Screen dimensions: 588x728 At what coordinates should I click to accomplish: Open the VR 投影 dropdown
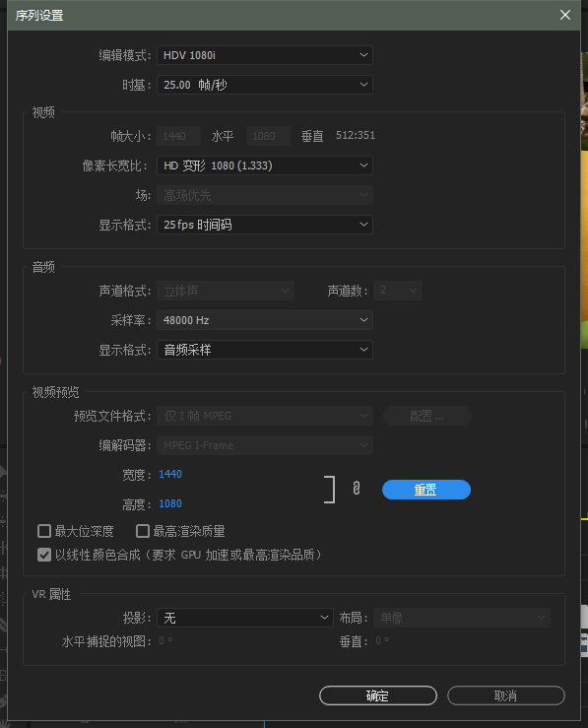click(245, 618)
